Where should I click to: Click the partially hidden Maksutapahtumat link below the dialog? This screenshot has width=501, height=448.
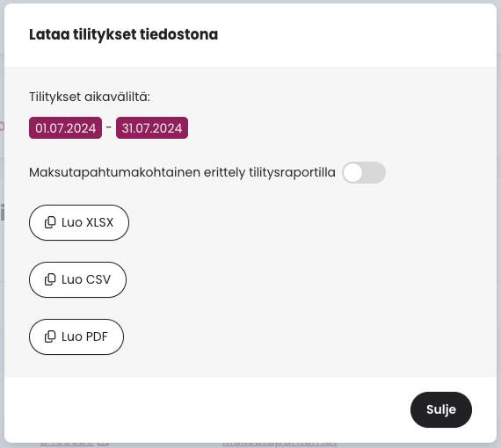pyautogui.click(x=280, y=444)
